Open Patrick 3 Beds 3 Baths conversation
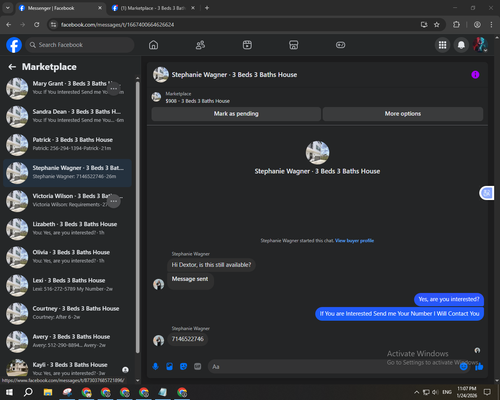Viewport: 500px width, 400px height. pos(67,145)
